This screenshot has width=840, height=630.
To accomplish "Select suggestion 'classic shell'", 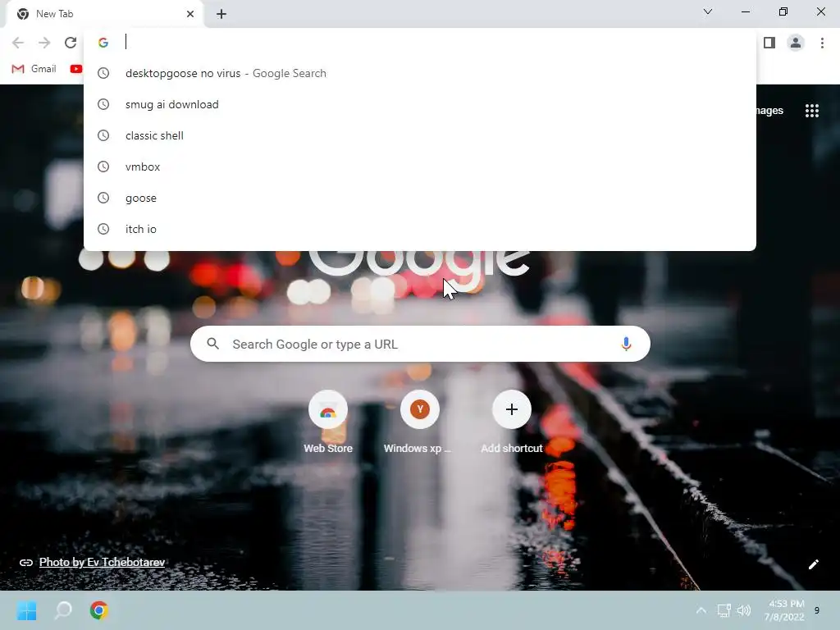I will (419, 135).
